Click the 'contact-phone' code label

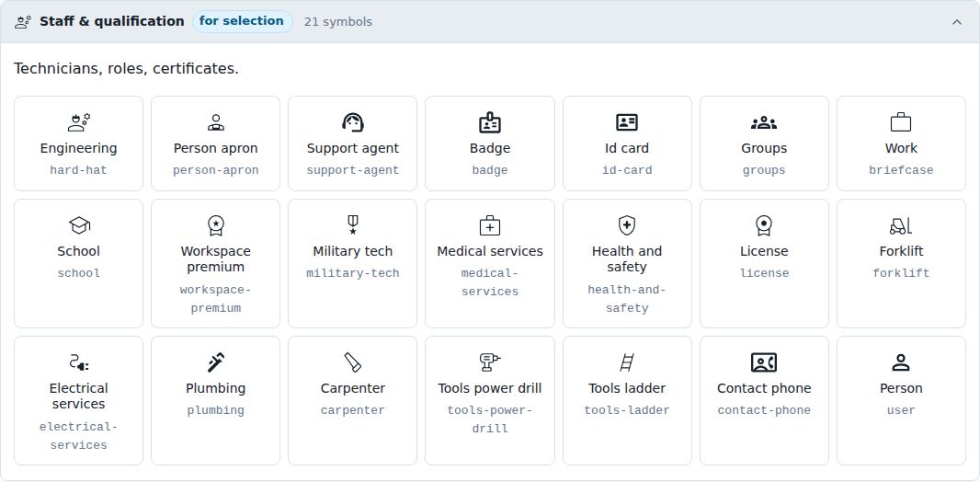pyautogui.click(x=764, y=410)
